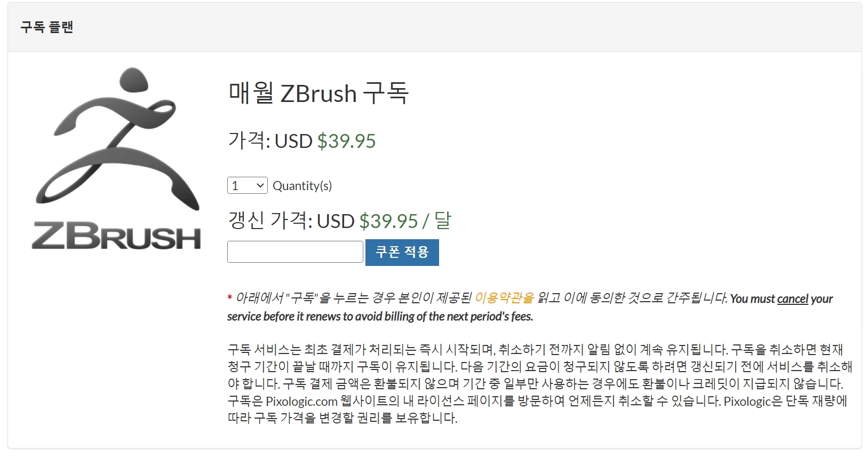Viewport: 868px width, 456px height.
Task: Click the 구독 플랜 panel header
Action: coord(47,27)
